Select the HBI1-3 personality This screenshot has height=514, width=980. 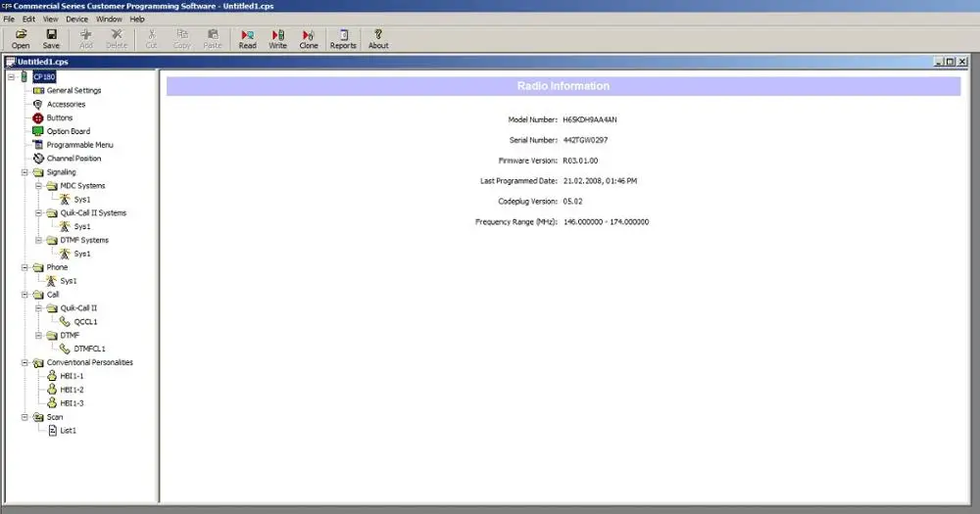(x=72, y=403)
